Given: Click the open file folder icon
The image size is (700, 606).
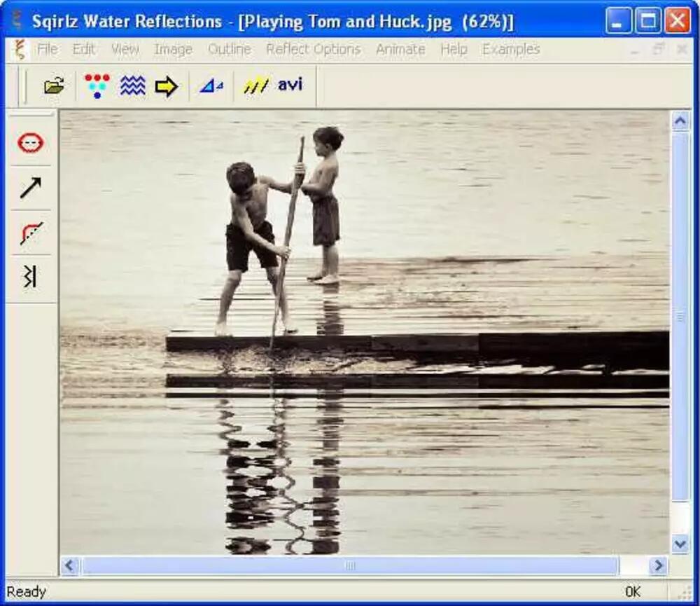Looking at the screenshot, I should (54, 86).
